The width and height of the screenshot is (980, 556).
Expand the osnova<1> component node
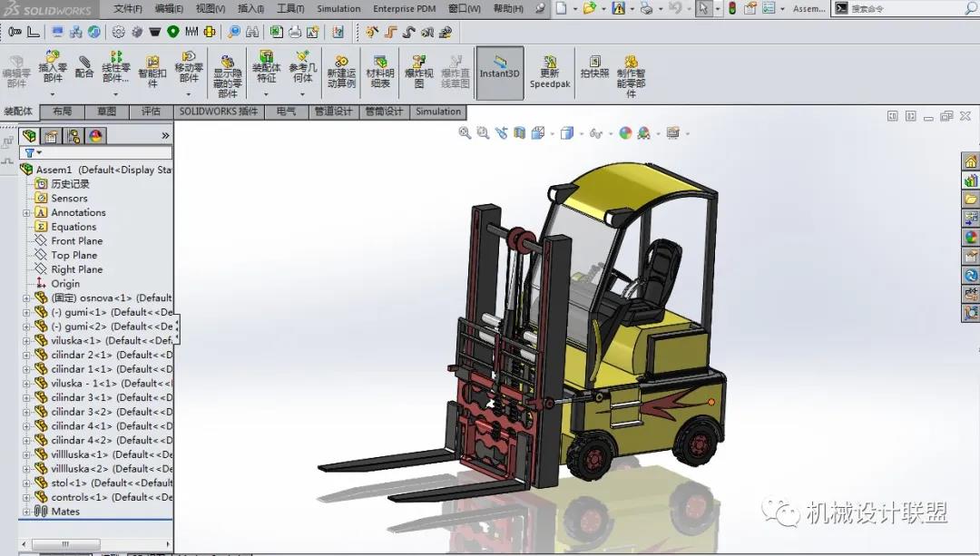pos(26,298)
